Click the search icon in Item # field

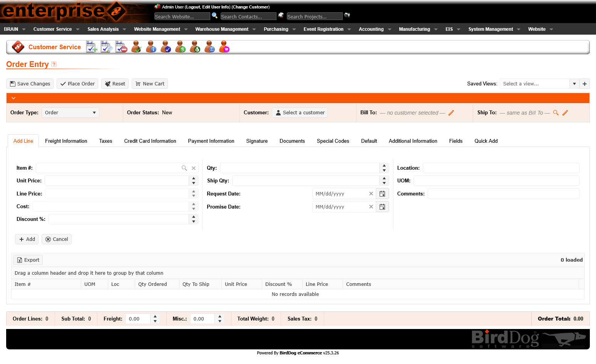click(184, 168)
